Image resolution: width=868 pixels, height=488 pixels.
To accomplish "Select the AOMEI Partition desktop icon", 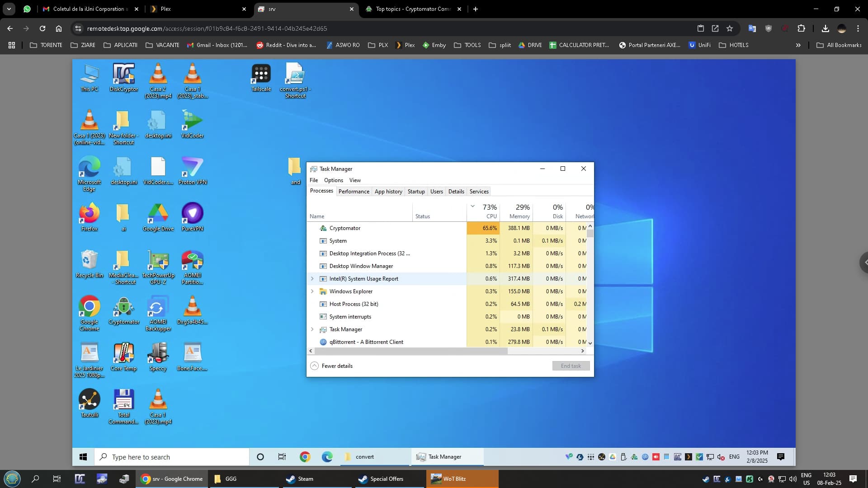I will point(192,267).
